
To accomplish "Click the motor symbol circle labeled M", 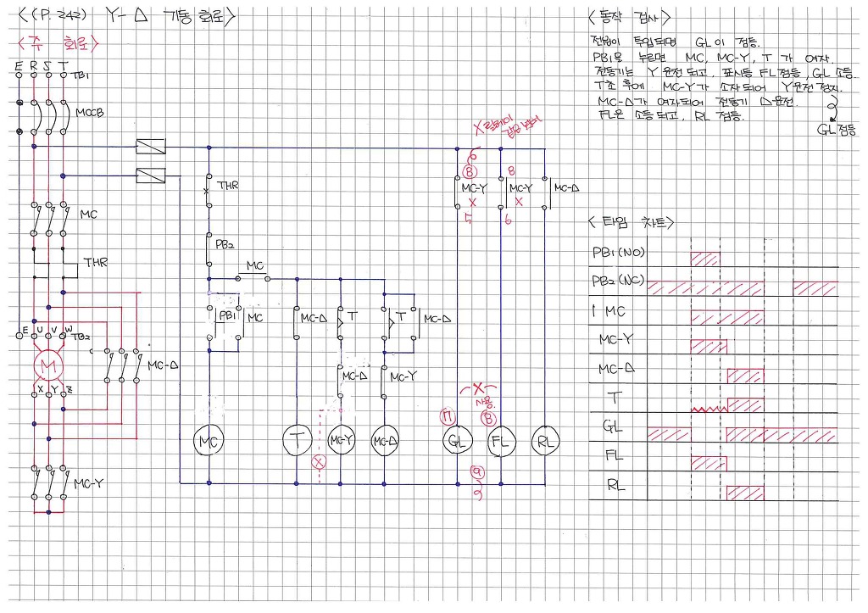I will coord(48,365).
